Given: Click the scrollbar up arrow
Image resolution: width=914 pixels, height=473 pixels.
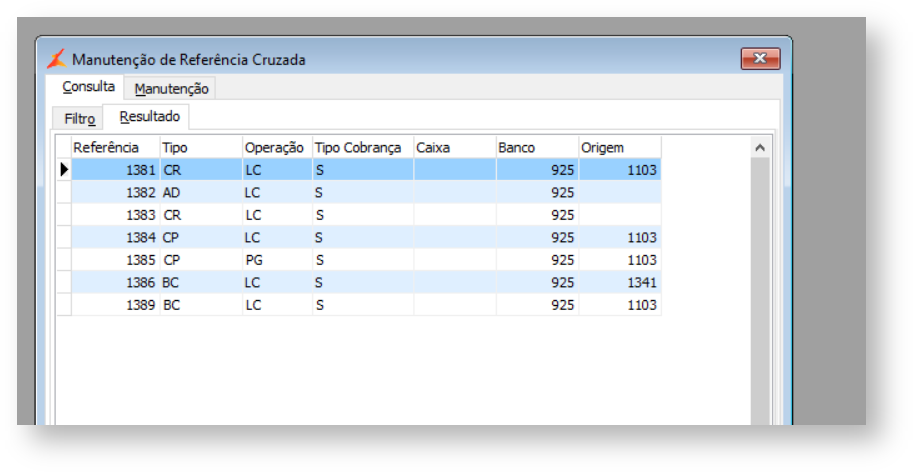Looking at the screenshot, I should point(760,148).
